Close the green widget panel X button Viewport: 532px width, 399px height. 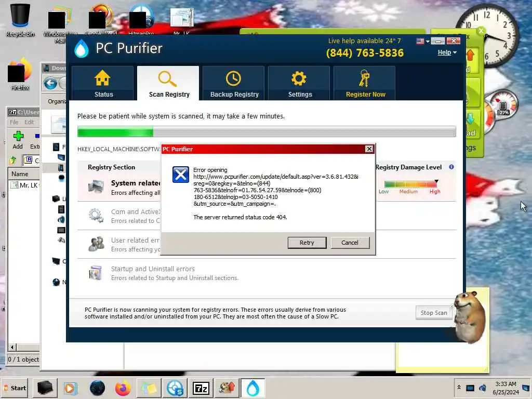[x=481, y=31]
